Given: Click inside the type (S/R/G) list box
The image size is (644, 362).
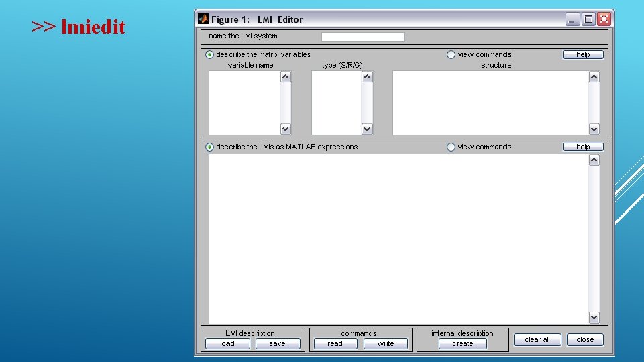Looking at the screenshot, I should click(336, 103).
